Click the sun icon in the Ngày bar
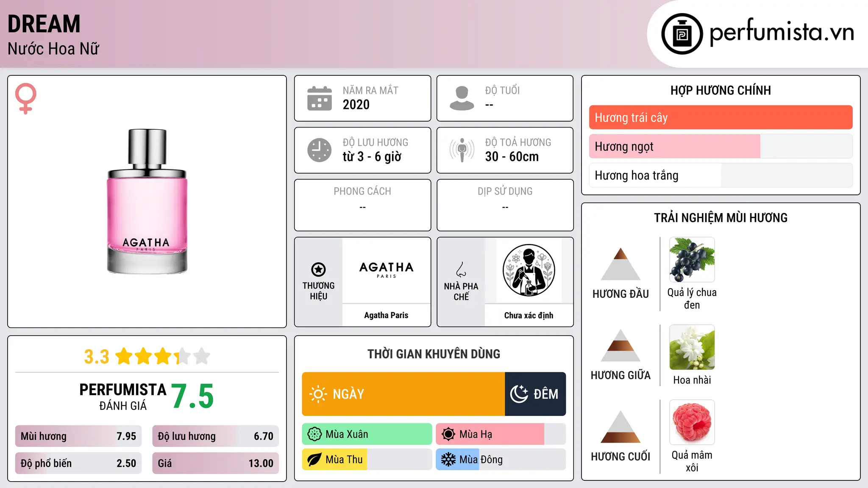Screen dimensions: 868x488 pyautogui.click(x=318, y=394)
